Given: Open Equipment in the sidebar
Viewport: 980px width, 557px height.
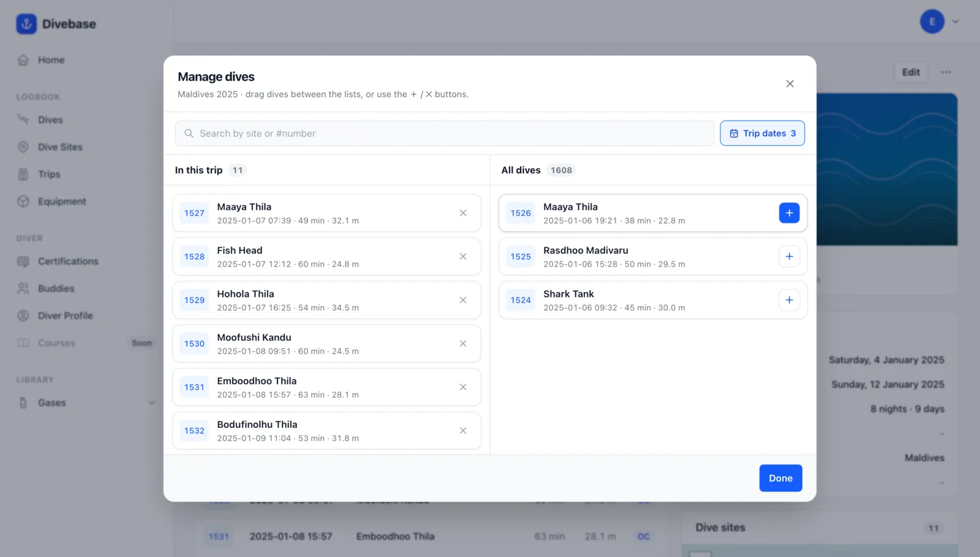Looking at the screenshot, I should click(x=62, y=201).
